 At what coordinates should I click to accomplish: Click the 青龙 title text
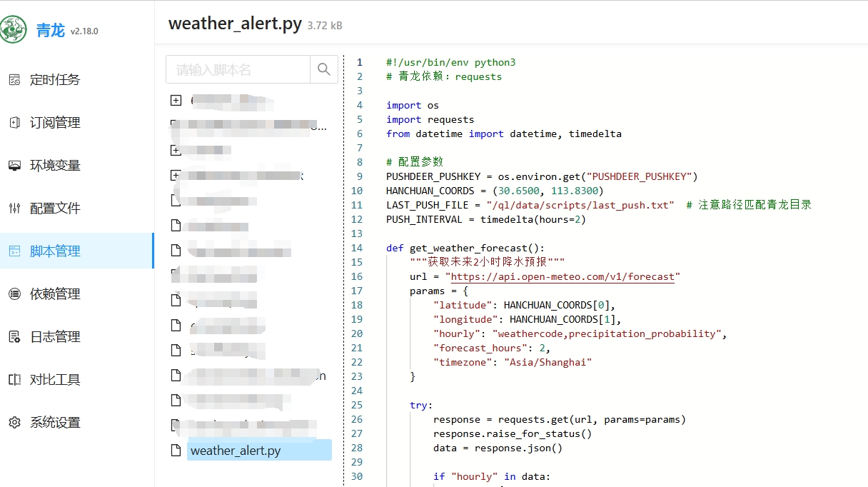point(51,31)
